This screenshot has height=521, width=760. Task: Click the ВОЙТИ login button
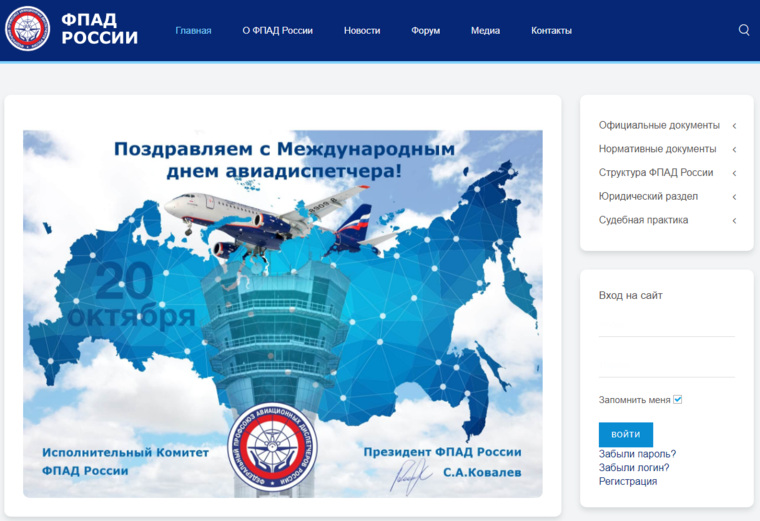[x=626, y=434]
